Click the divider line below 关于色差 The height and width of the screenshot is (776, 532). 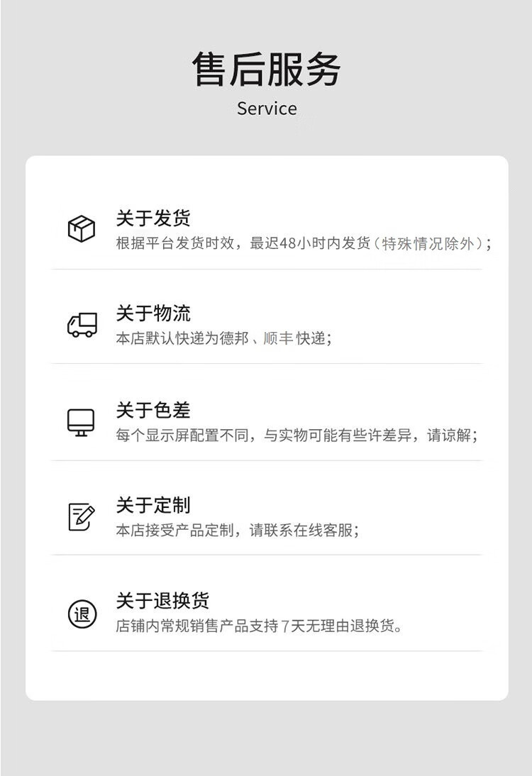267,460
